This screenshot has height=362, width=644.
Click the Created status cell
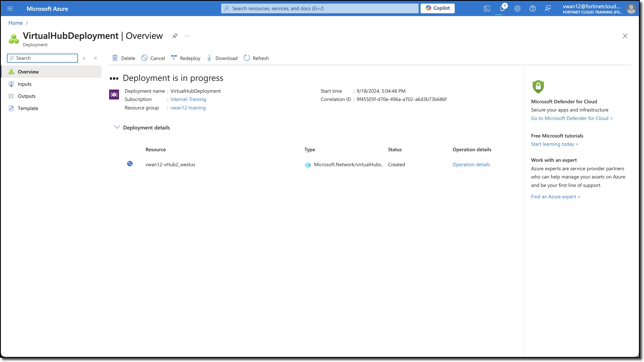396,165
